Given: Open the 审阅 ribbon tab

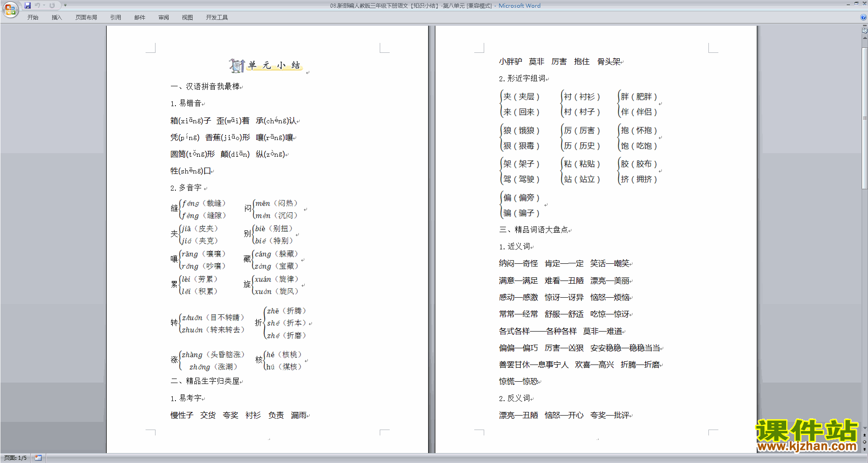Looking at the screenshot, I should (x=164, y=18).
